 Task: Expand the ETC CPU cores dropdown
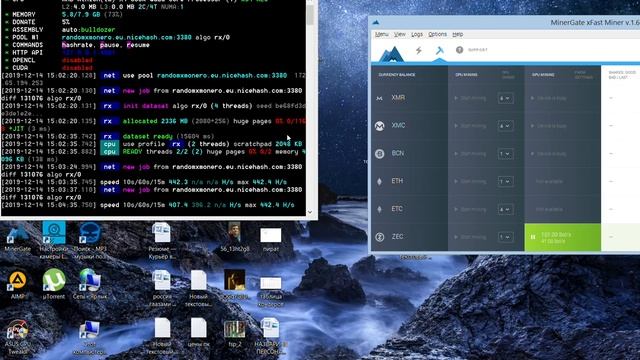click(x=505, y=209)
